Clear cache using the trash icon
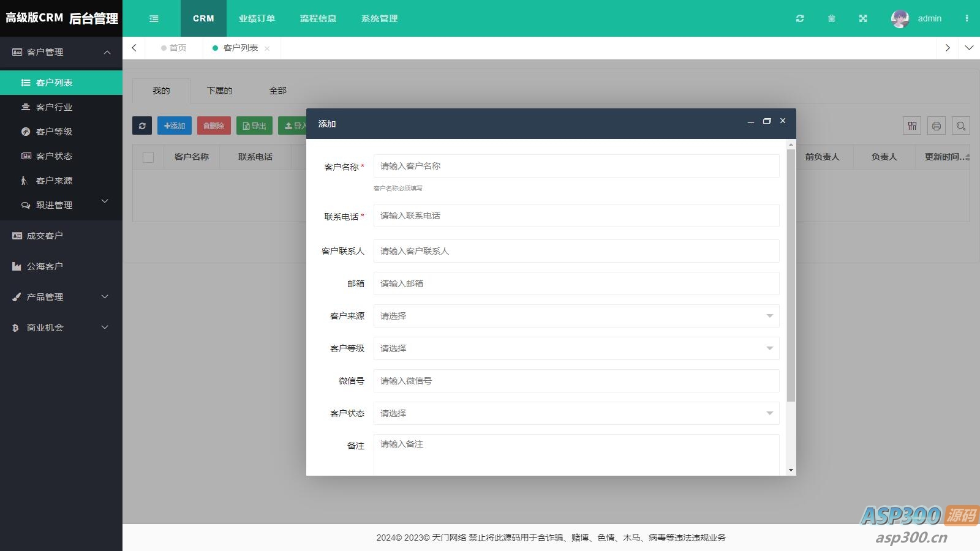The height and width of the screenshot is (551, 980). click(831, 18)
